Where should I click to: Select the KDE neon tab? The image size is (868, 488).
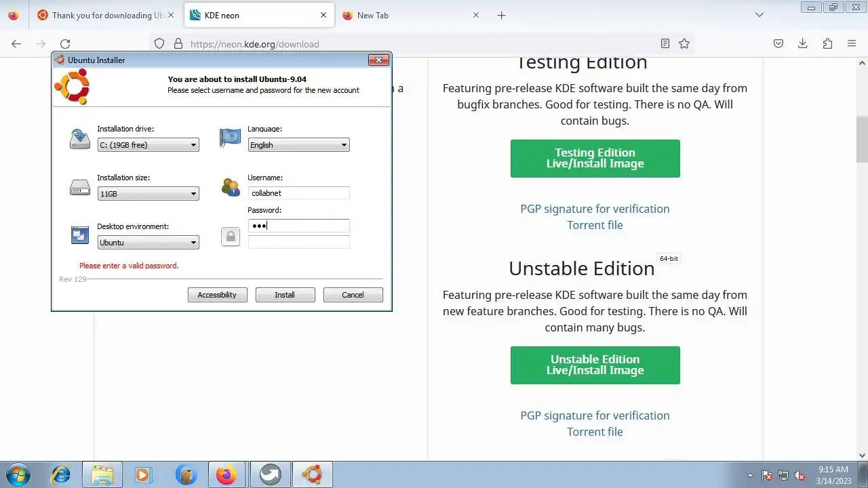pyautogui.click(x=259, y=15)
